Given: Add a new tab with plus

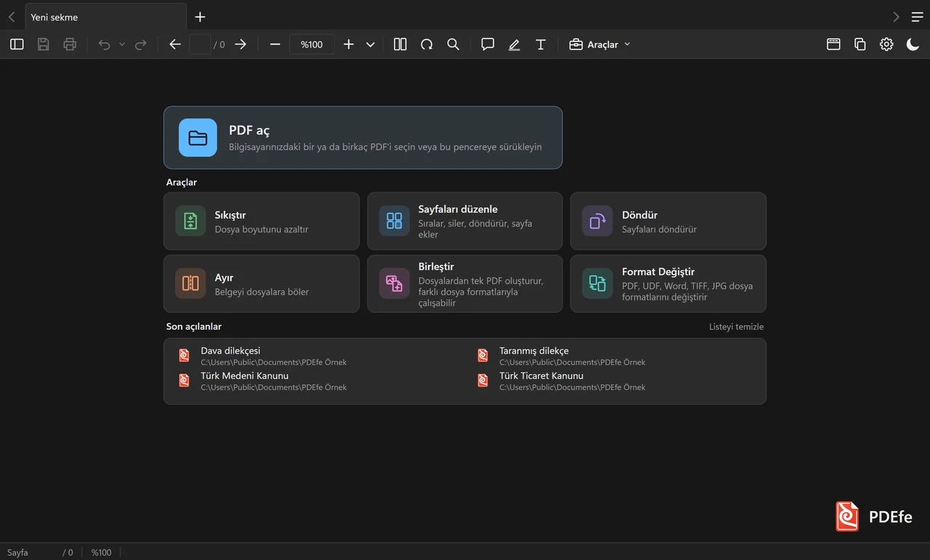Looking at the screenshot, I should (x=201, y=17).
